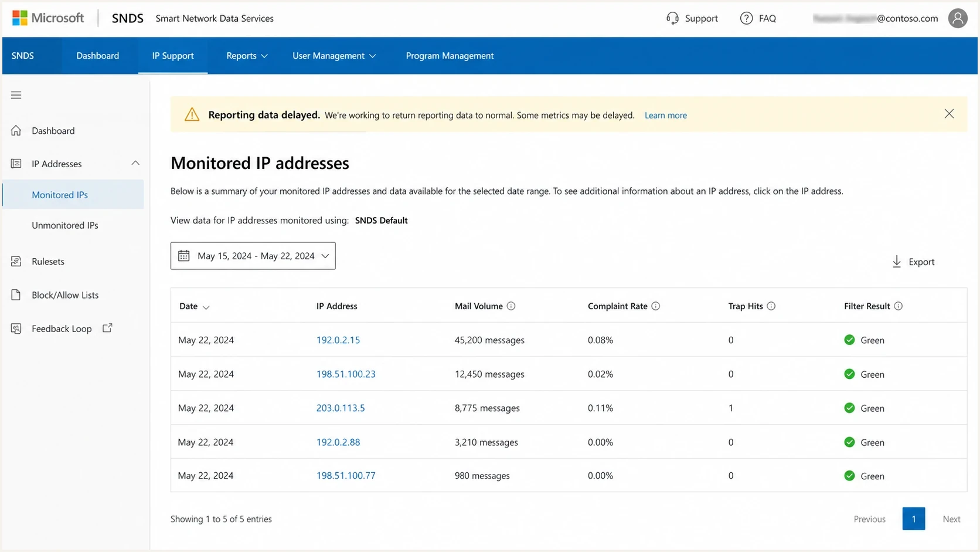Click the Learn more link
The image size is (980, 552).
(666, 115)
